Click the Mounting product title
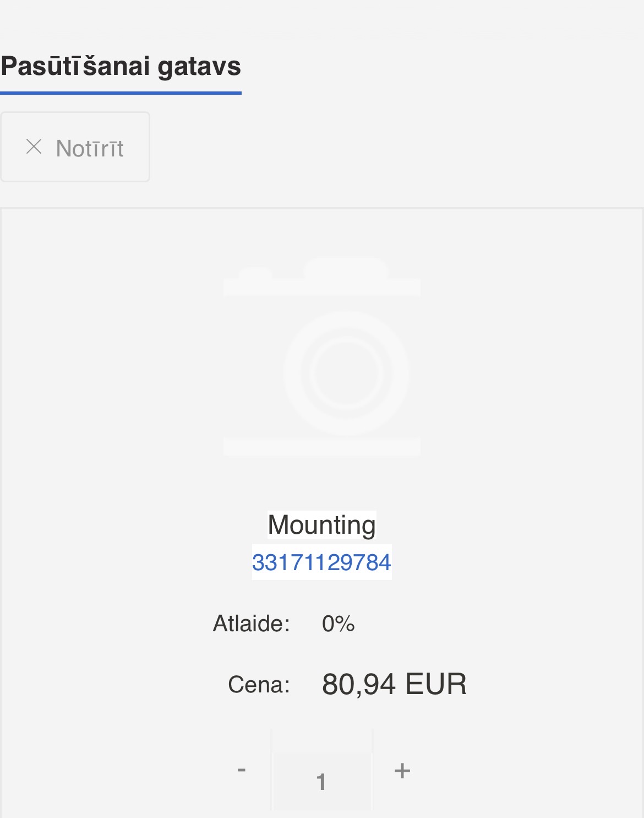The height and width of the screenshot is (818, 644). coord(321,525)
